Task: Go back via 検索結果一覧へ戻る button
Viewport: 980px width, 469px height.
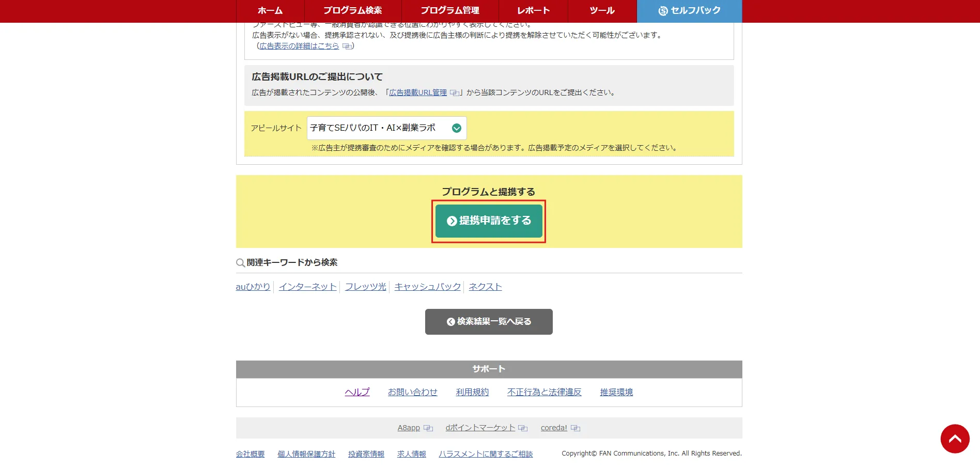Action: 489,322
